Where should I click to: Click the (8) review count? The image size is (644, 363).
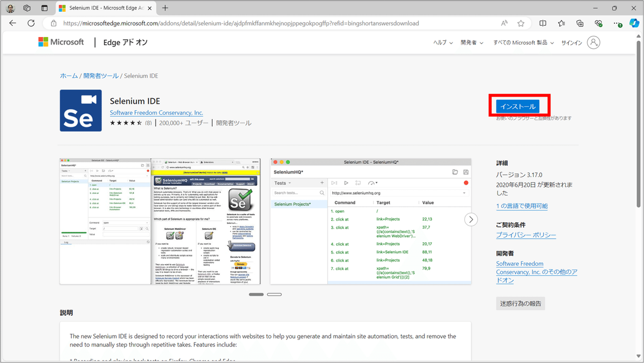point(148,123)
